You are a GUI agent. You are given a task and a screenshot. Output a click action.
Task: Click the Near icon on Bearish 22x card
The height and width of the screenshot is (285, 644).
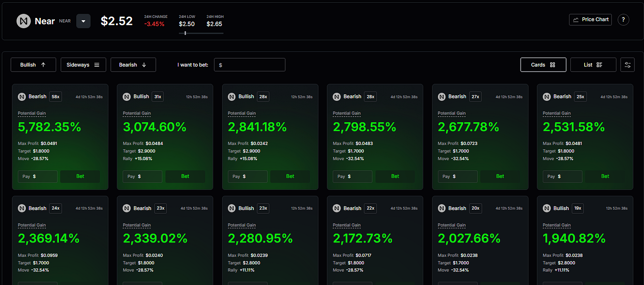(337, 208)
